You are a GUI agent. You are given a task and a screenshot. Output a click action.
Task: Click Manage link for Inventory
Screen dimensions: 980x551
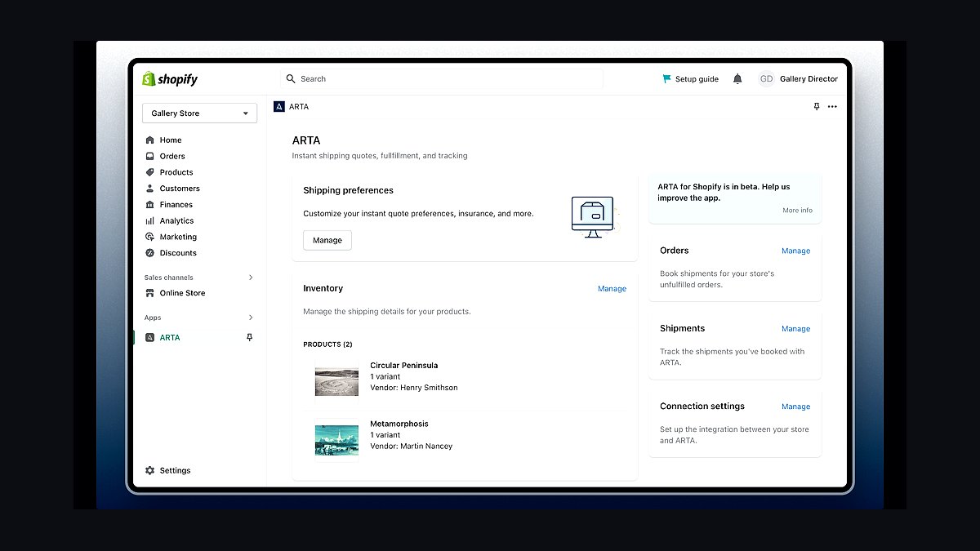[612, 289]
